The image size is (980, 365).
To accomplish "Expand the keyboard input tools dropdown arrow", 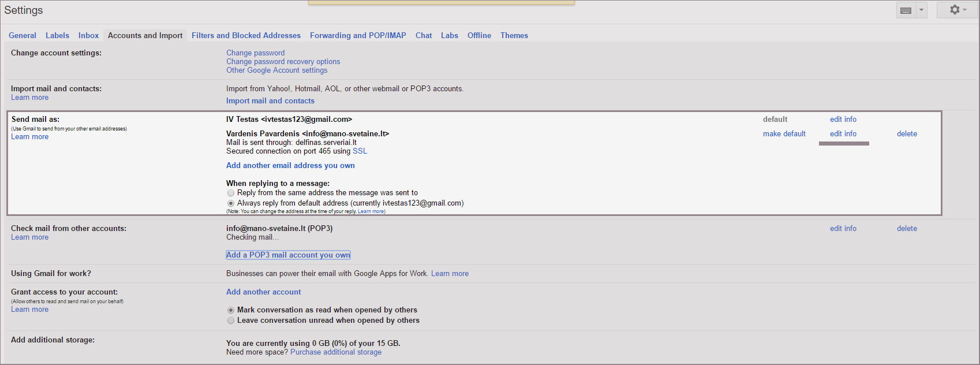I will coord(921,10).
